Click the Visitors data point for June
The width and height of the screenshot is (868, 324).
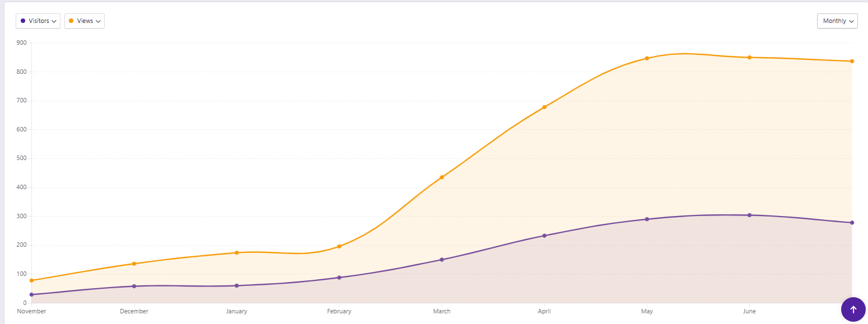coord(749,215)
